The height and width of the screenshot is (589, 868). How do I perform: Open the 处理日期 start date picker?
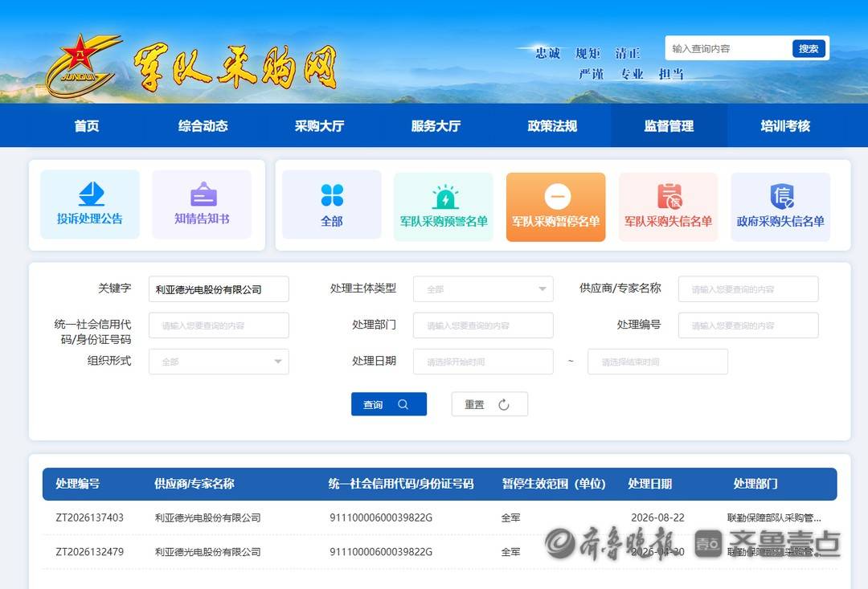click(x=483, y=362)
